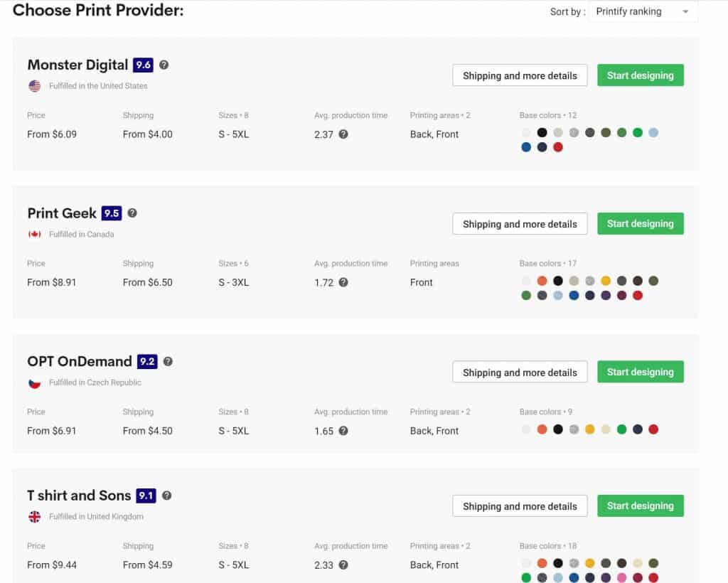Start designing with Print Geek
The image size is (728, 583).
(x=641, y=224)
